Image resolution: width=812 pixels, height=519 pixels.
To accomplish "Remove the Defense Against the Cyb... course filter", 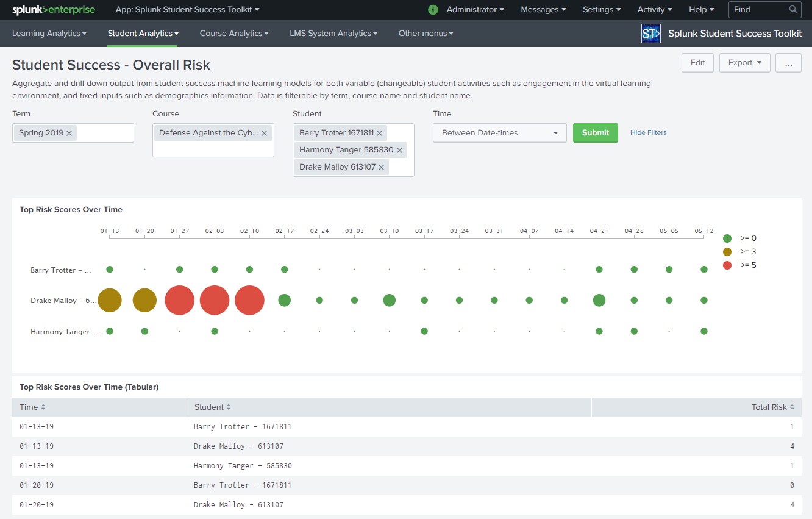I will click(264, 133).
